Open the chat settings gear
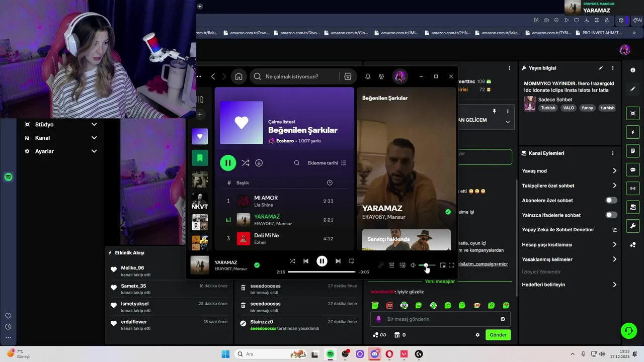Viewport: 644px width, 362px height. [477, 335]
